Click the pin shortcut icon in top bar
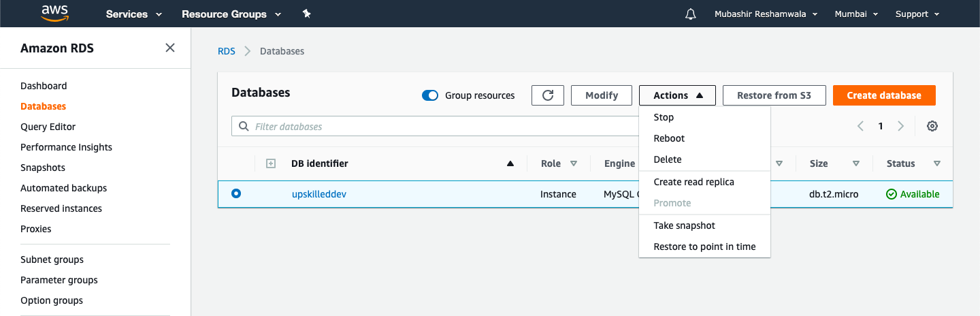 pyautogui.click(x=307, y=14)
